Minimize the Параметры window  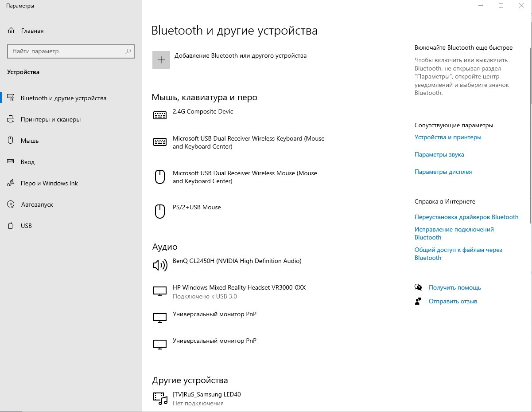[481, 6]
